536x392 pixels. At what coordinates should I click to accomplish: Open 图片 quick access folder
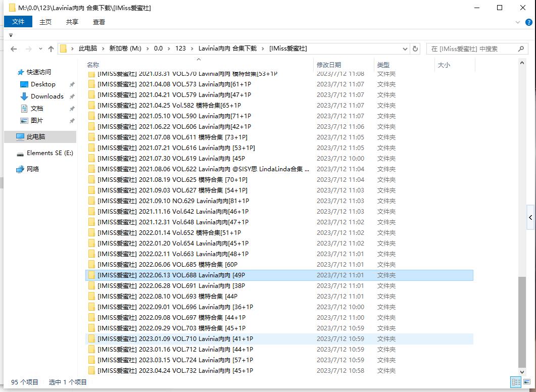pos(37,121)
